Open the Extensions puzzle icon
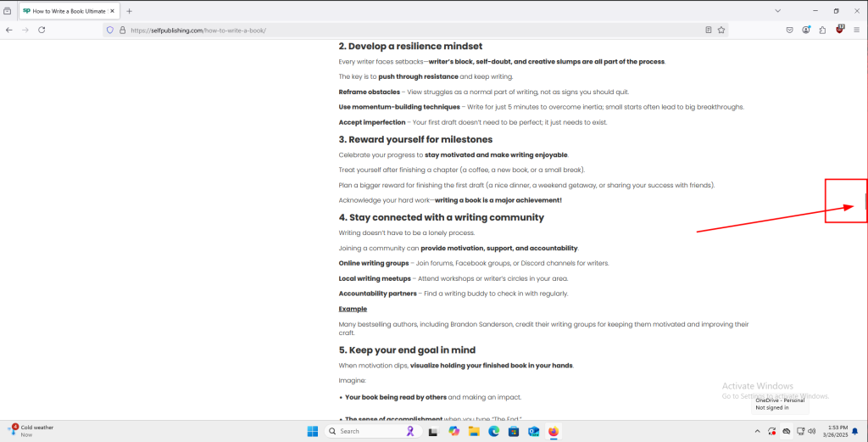This screenshot has width=868, height=442. point(822,30)
